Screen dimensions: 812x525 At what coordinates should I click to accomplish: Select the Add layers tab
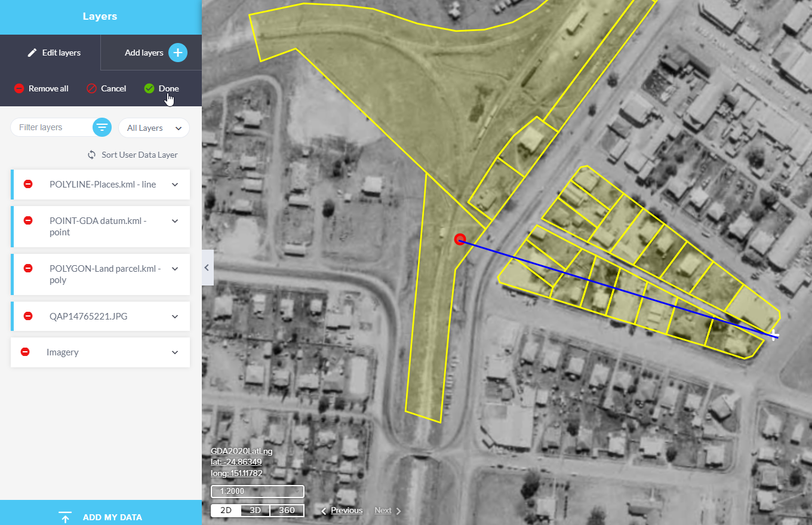click(144, 53)
